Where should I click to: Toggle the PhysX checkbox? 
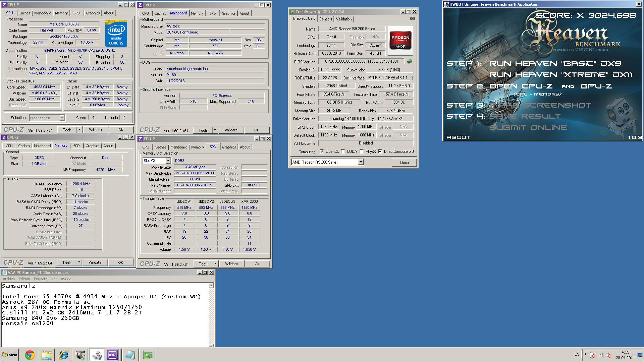click(362, 152)
